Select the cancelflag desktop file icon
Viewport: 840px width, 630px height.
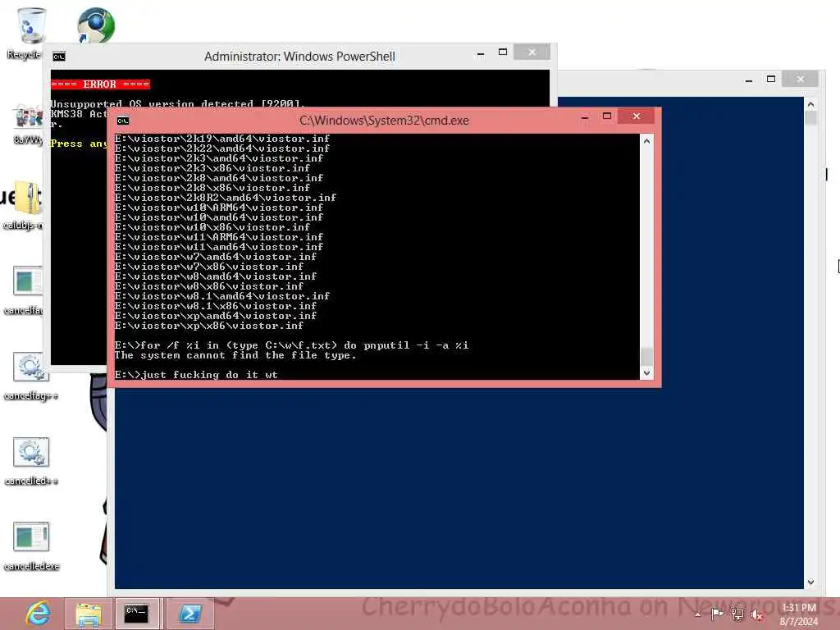(x=25, y=290)
